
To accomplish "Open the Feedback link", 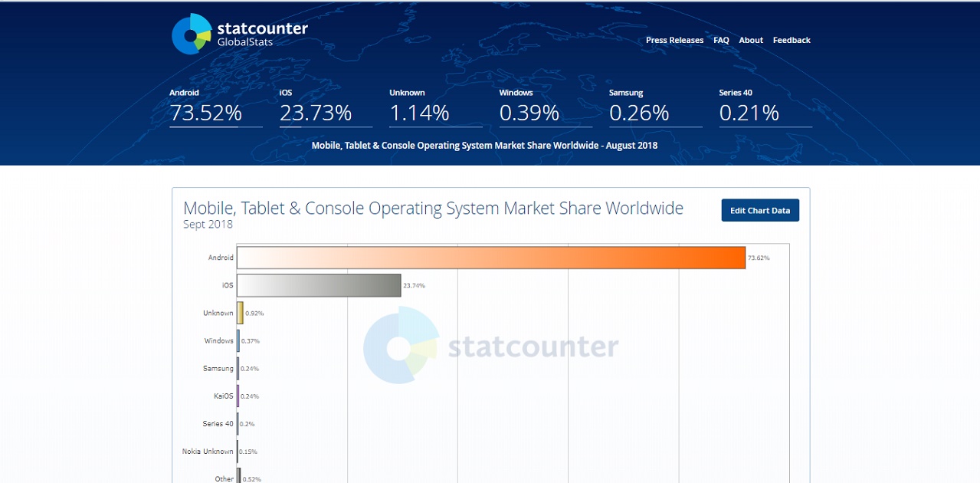I will point(792,40).
